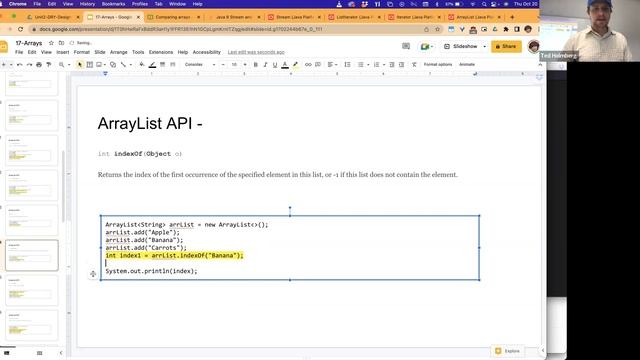Image resolution: width=640 pixels, height=360 pixels.
Task: Toggle underline formatting
Action: coord(275,64)
